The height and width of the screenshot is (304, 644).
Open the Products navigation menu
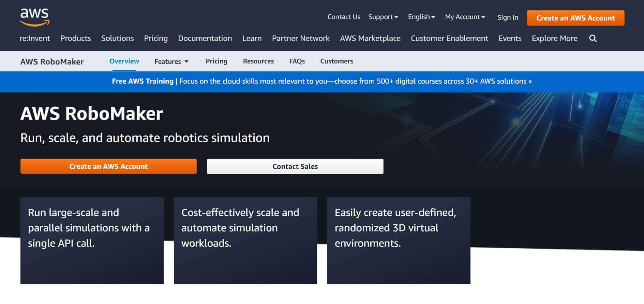[75, 39]
